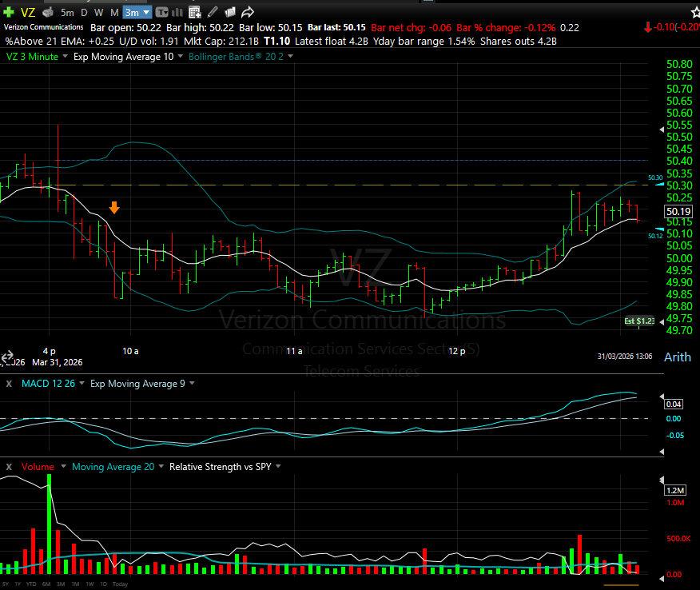700x590 pixels.
Task: Switch to the Daily (D) timeframe
Action: click(85, 12)
